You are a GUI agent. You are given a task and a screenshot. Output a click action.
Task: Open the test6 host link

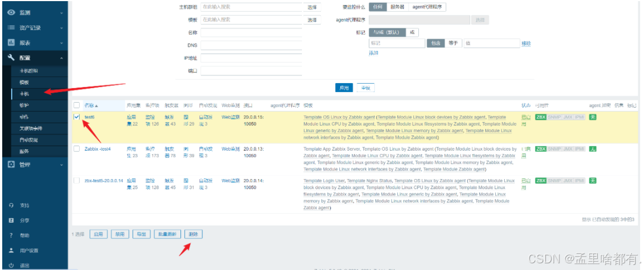(90, 117)
